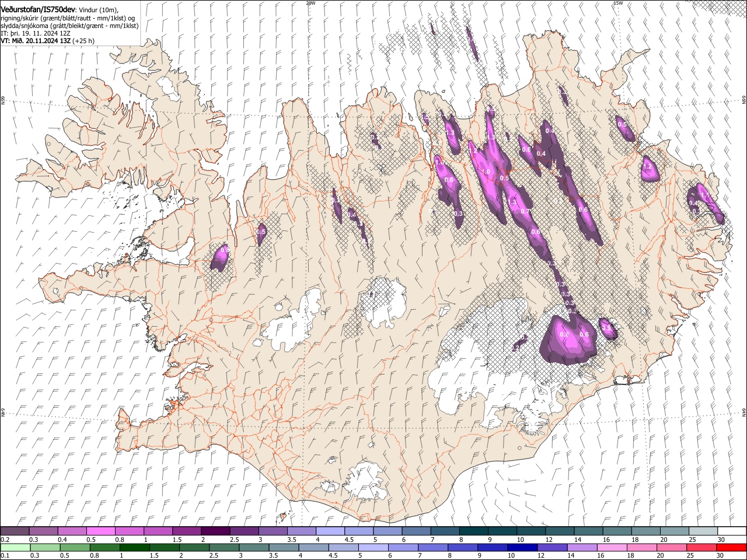Click the '0.1' label in bottom legend row
Image resolution: width=747 pixels, height=560 pixels.
(x=5, y=556)
